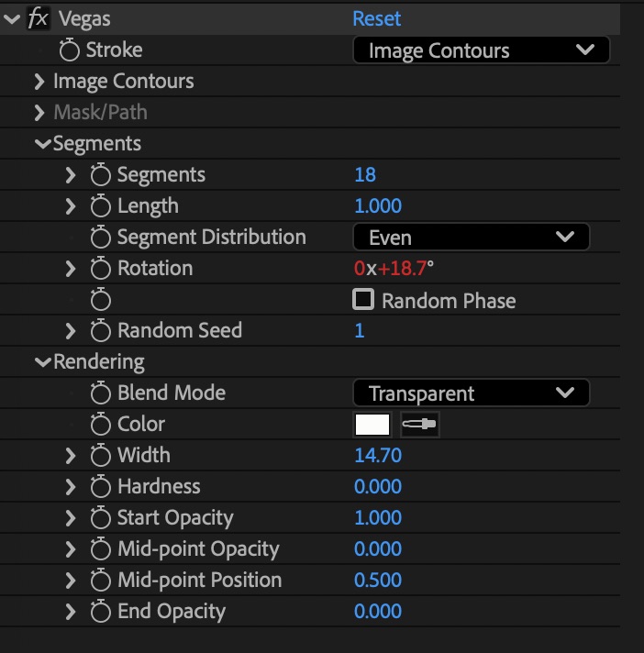Open the Blend Mode dropdown set to Transparent
The height and width of the screenshot is (653, 644).
(471, 393)
